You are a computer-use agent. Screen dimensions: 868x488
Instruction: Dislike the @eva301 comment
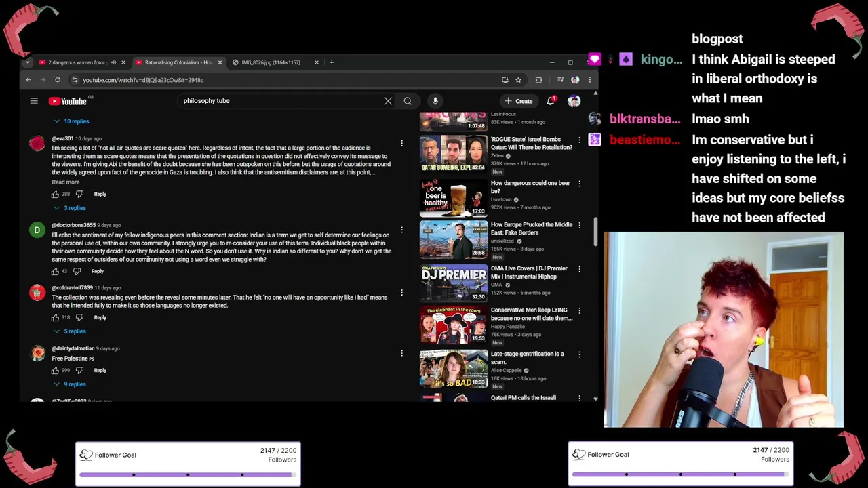79,194
